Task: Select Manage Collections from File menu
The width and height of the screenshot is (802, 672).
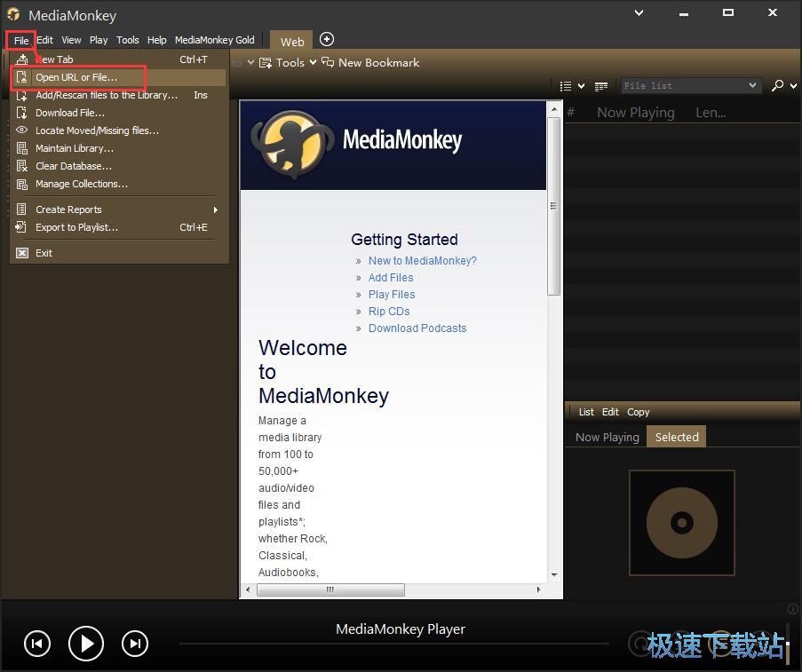Action: [82, 184]
